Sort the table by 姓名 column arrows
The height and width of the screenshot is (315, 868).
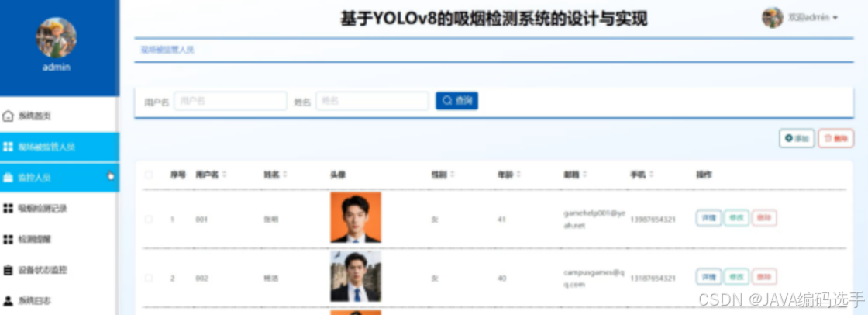click(x=285, y=175)
